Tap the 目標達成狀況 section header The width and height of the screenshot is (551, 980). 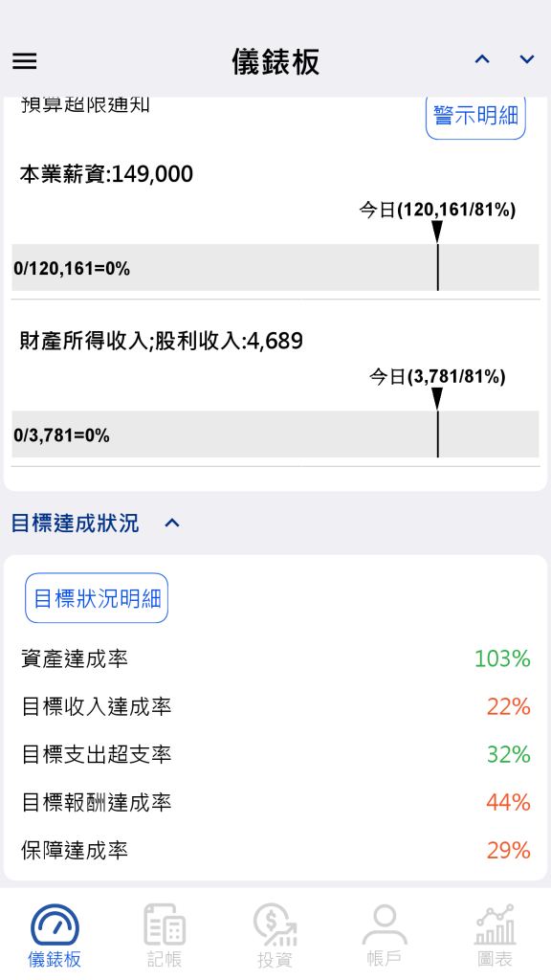coord(75,523)
